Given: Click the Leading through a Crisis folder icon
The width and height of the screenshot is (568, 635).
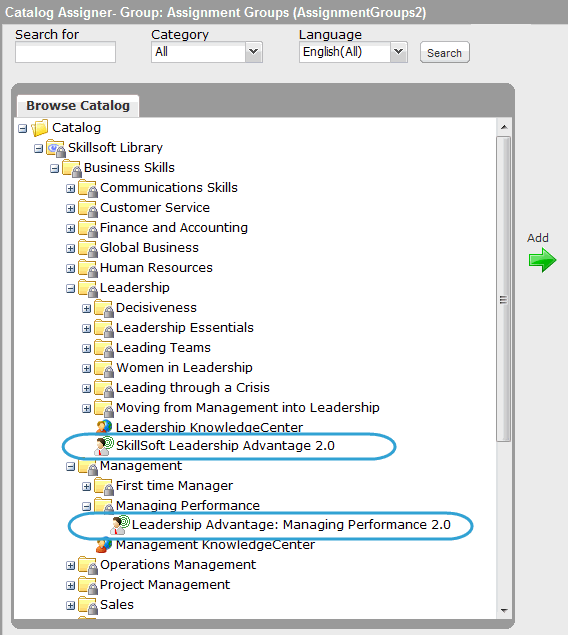Looking at the screenshot, I should [x=104, y=388].
